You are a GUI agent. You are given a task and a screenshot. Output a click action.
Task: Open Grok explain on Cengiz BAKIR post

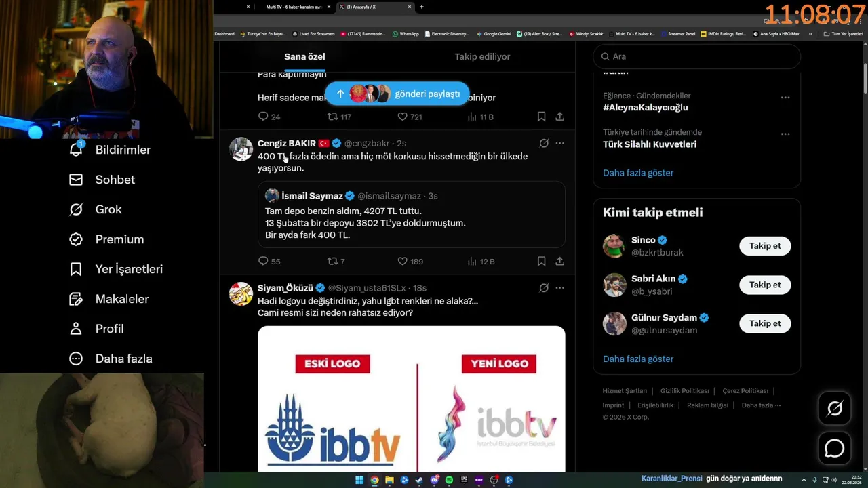click(x=544, y=143)
